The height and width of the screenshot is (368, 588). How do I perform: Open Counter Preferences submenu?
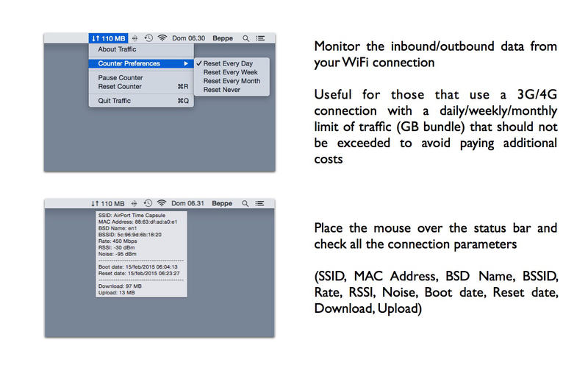tap(141, 63)
